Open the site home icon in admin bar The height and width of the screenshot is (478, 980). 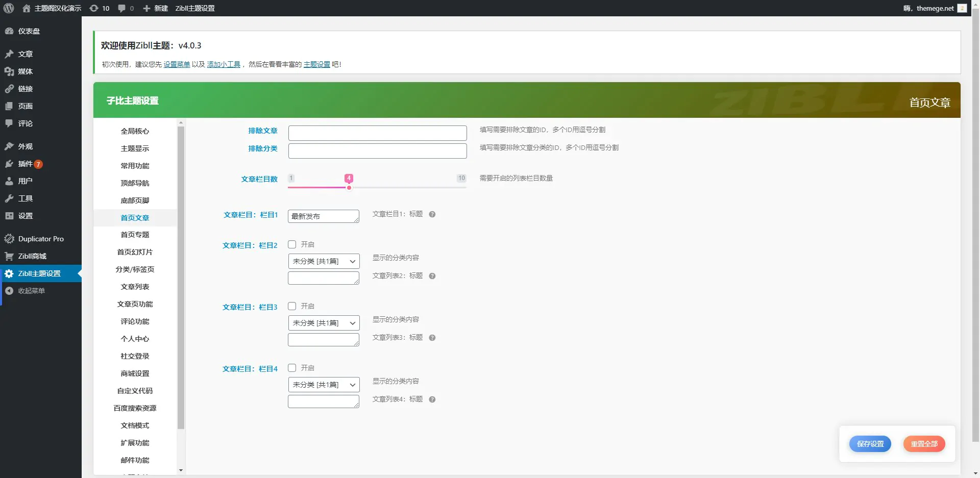[27, 8]
